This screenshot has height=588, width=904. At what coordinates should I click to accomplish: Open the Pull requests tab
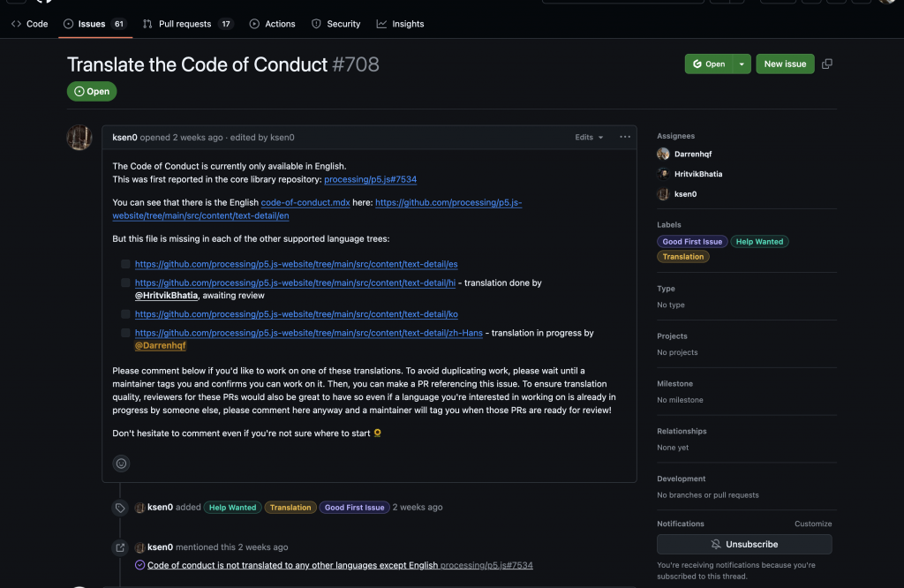tap(188, 24)
